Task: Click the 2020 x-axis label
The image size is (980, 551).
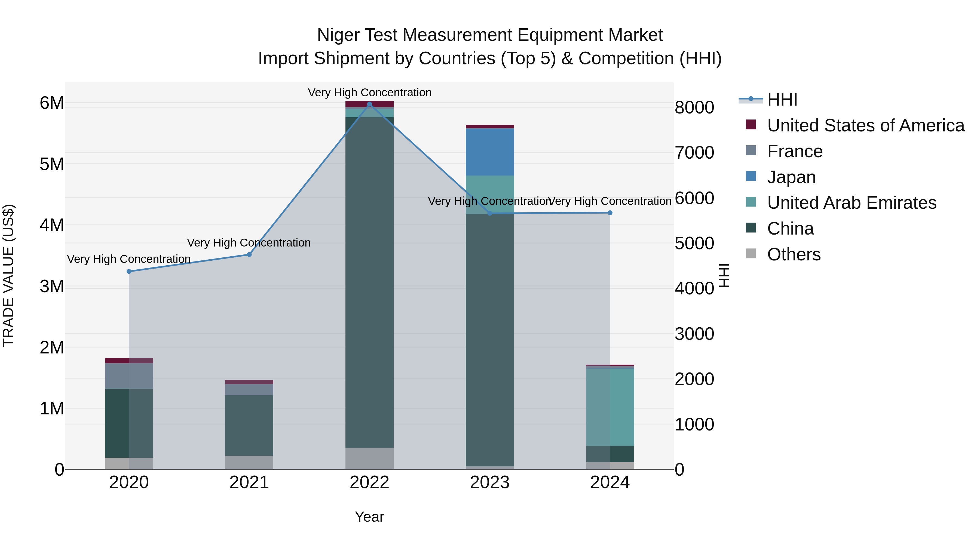Action: click(x=129, y=482)
